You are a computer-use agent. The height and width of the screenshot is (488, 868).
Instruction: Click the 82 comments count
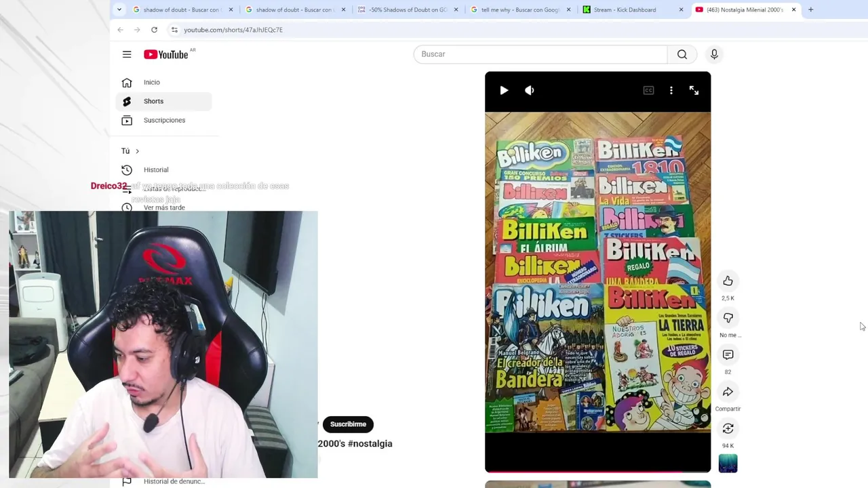(728, 372)
